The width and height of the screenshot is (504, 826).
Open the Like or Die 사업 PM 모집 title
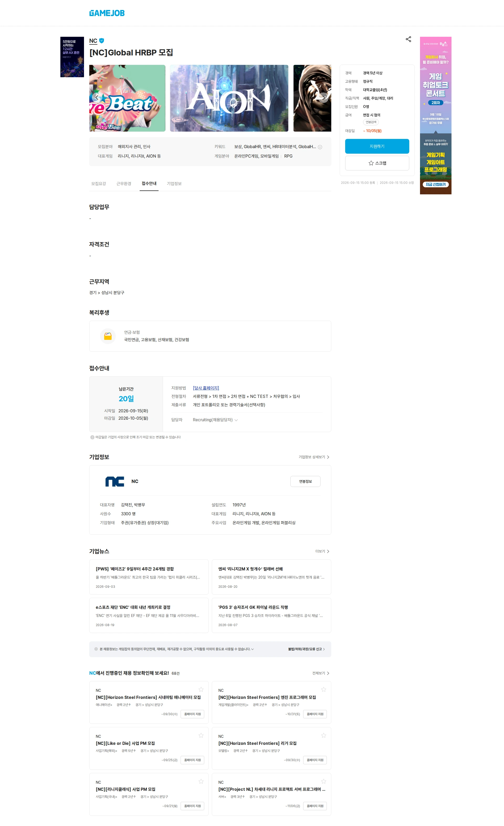[125, 743]
